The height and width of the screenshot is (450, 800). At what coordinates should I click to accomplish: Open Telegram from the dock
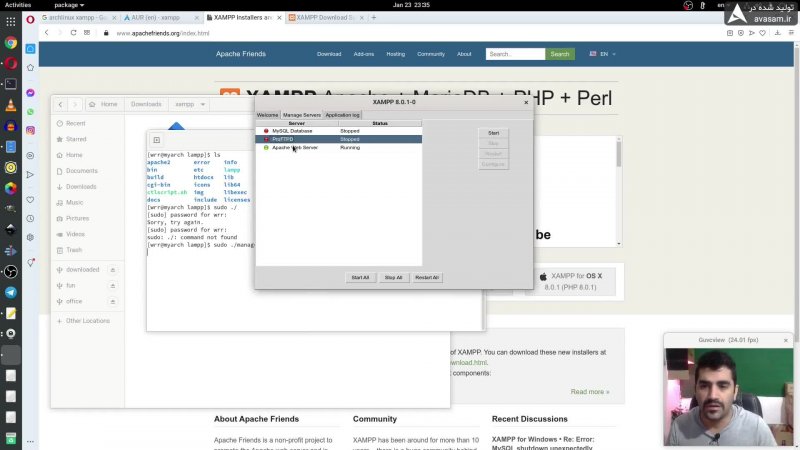pos(10,292)
